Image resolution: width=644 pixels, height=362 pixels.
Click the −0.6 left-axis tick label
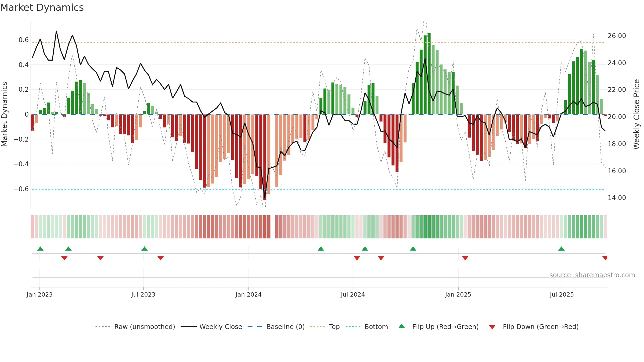tap(21, 189)
